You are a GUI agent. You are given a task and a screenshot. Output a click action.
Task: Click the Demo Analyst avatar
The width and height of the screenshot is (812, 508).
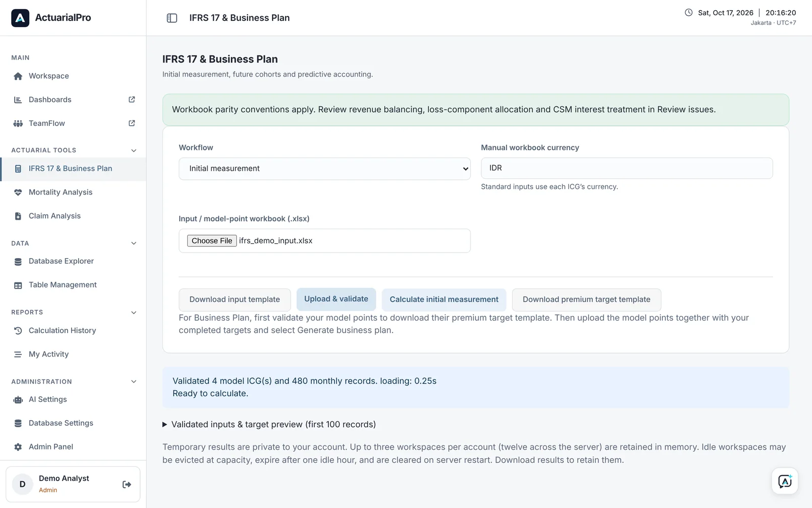tap(22, 484)
